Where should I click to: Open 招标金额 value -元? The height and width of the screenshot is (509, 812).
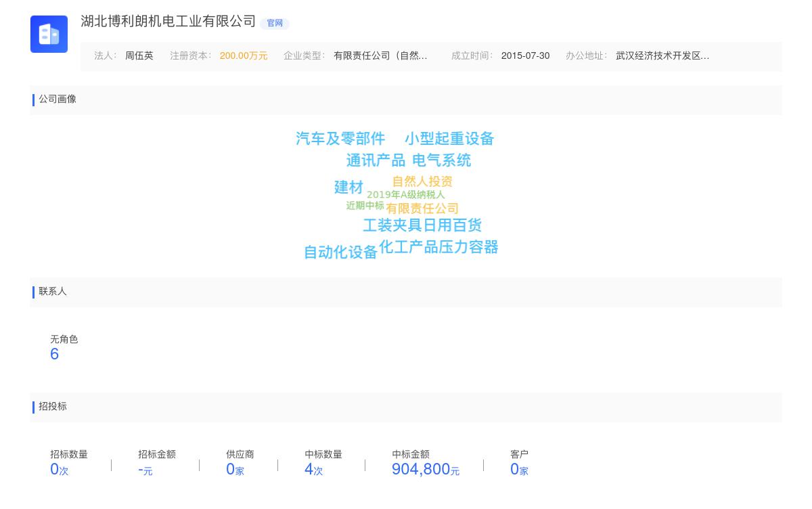(x=145, y=470)
